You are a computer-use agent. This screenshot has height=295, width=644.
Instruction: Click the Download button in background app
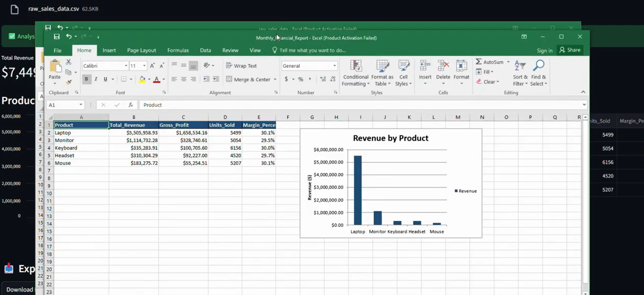19,289
